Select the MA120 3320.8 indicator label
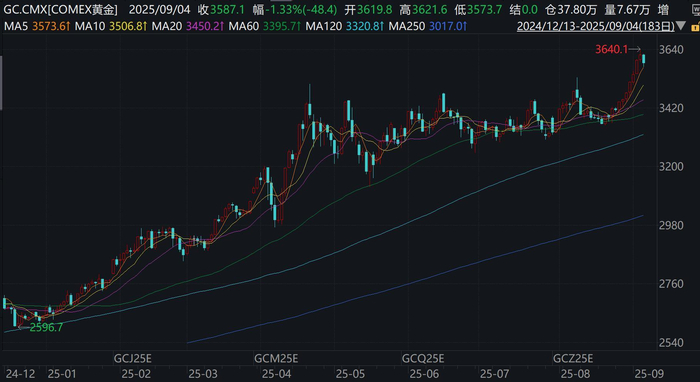700x382 pixels. click(x=345, y=27)
